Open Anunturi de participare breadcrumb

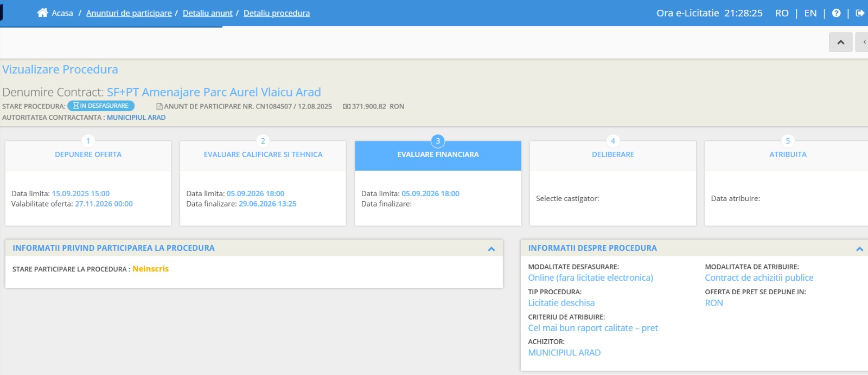point(129,13)
